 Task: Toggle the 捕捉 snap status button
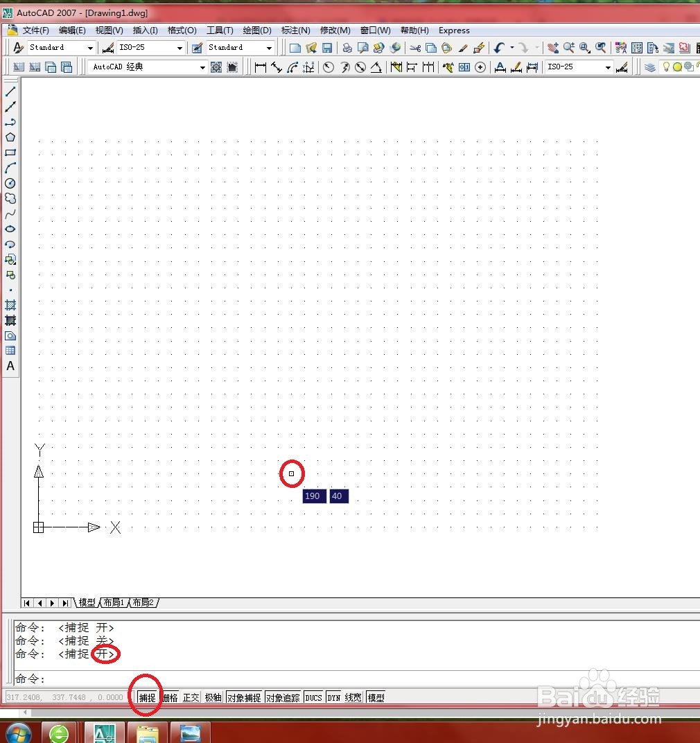[x=147, y=697]
